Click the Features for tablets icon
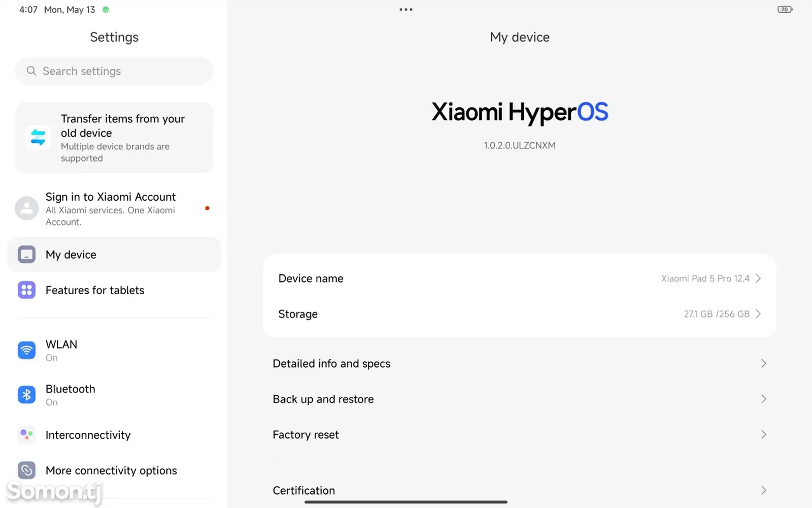The image size is (812, 508). [26, 290]
